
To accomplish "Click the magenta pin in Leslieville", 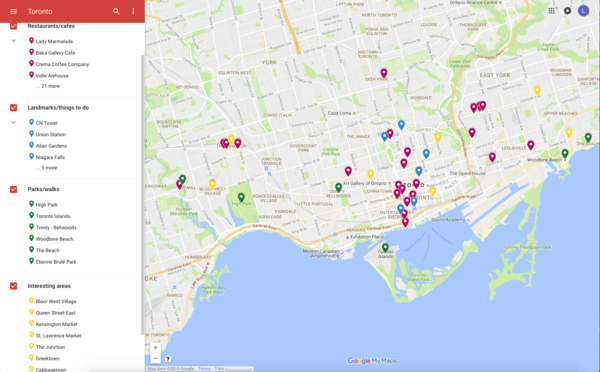I will [530, 145].
